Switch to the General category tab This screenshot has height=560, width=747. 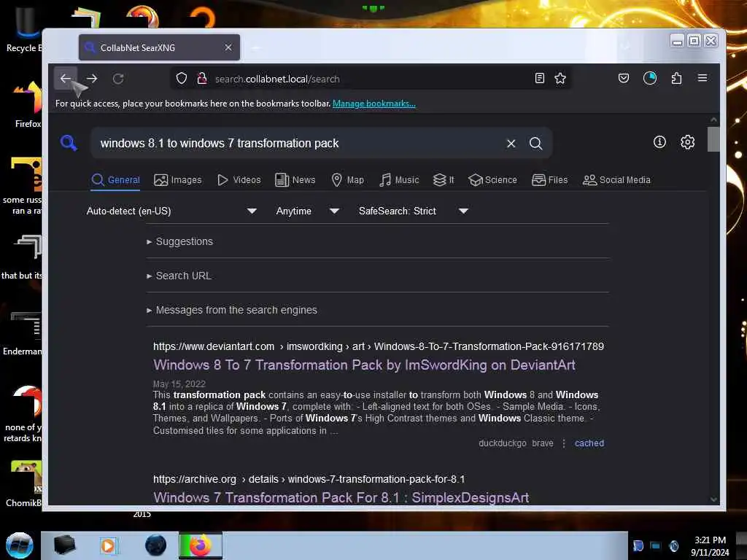pyautogui.click(x=115, y=180)
